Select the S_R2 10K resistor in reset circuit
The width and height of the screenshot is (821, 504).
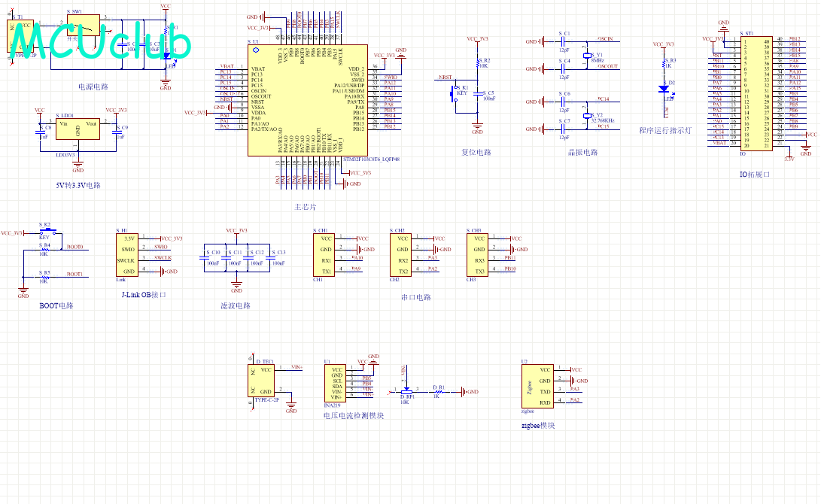pyautogui.click(x=478, y=63)
